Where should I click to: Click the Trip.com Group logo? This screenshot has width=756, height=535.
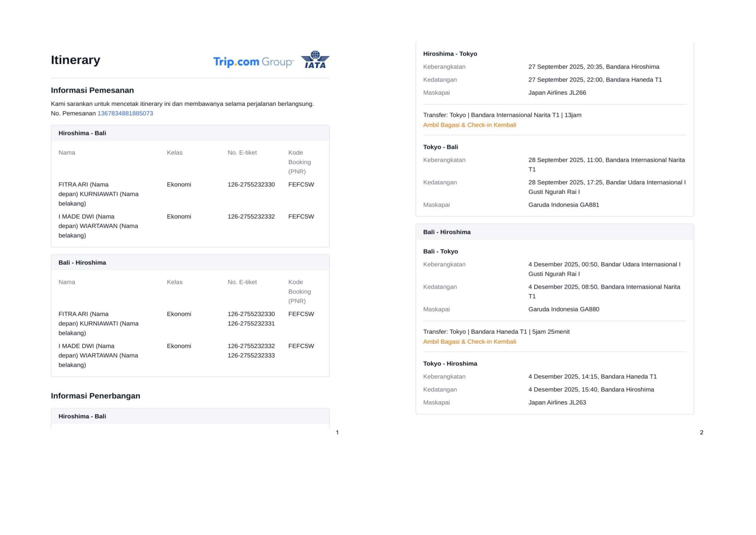(253, 61)
